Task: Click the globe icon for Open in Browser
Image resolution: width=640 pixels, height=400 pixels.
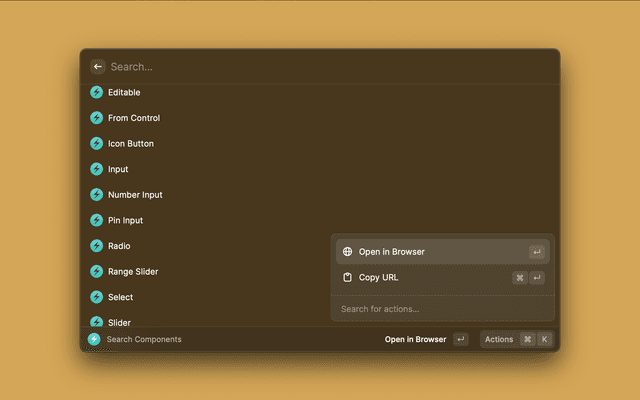Action: (x=347, y=252)
